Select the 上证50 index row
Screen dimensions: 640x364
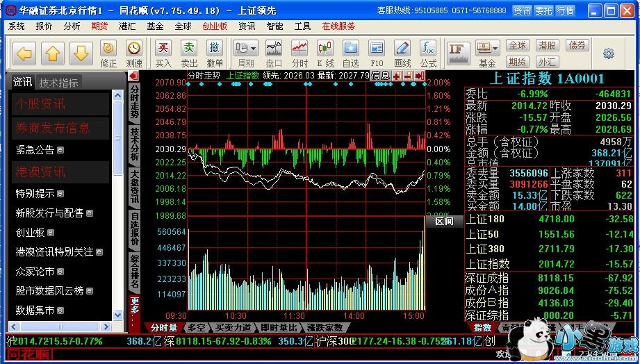coord(550,234)
